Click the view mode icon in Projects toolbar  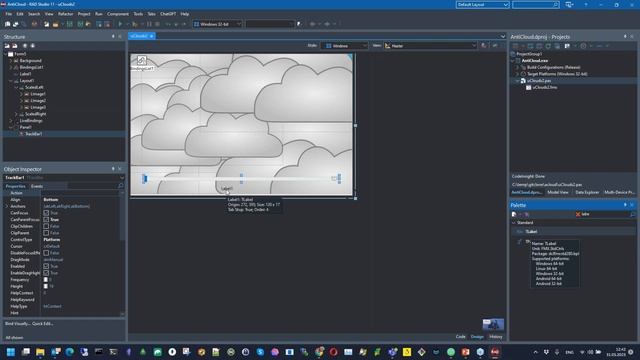pos(567,46)
